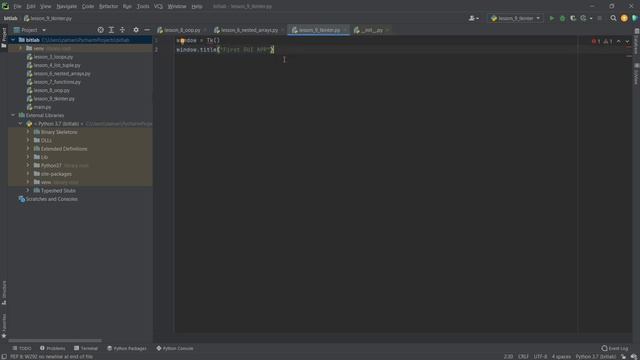Click the Python 3.7 (bitlab) interpreter in status bar
640x360 pixels.
[596, 356]
